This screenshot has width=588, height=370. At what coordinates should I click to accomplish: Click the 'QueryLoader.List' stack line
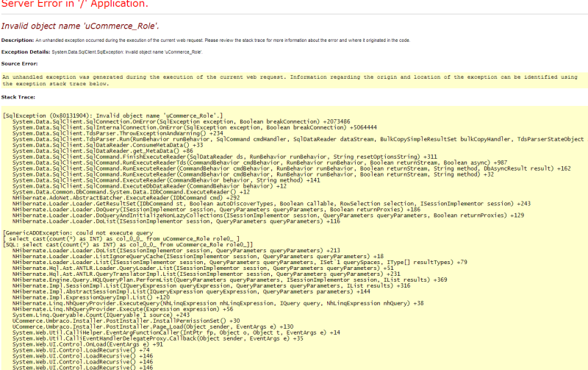(x=203, y=268)
